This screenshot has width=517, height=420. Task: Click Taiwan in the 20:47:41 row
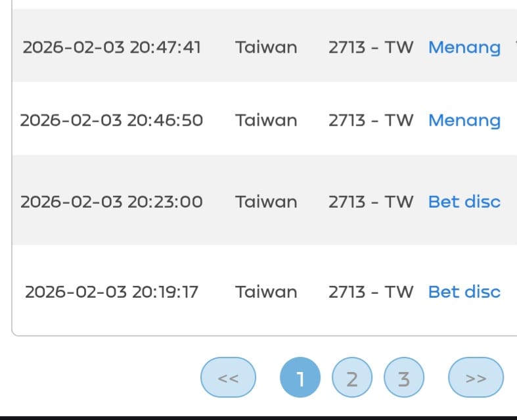[266, 47]
